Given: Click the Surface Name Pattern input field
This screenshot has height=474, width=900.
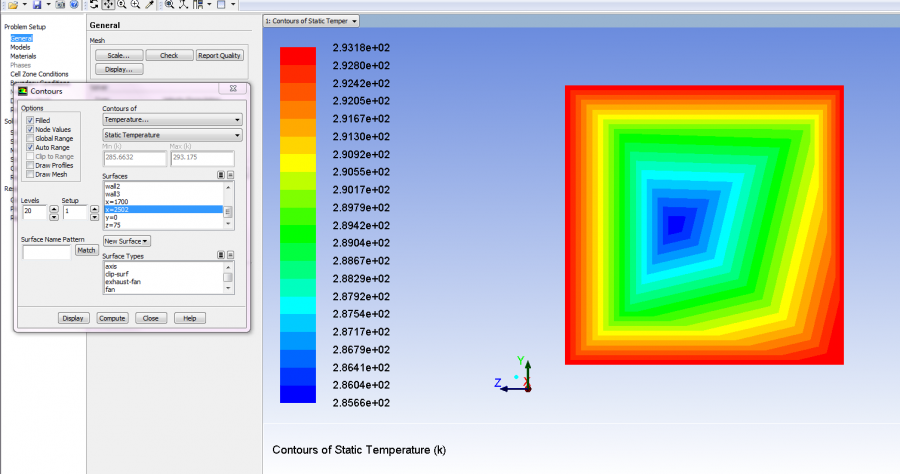Looking at the screenshot, I should tap(46, 251).
